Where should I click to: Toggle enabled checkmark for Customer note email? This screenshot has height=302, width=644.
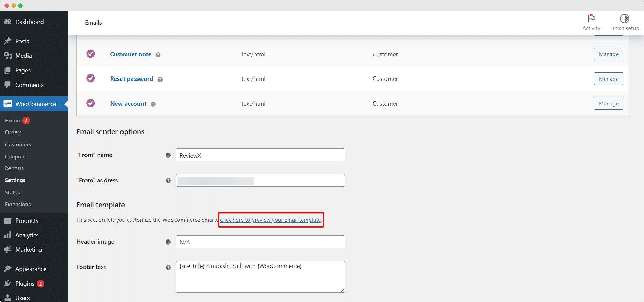pyautogui.click(x=91, y=54)
